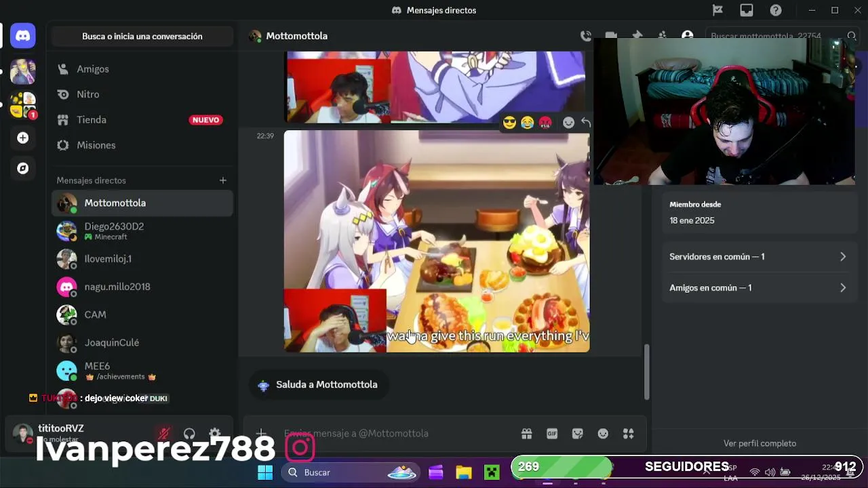Click Busca o inicia una conversación button

pos(142,37)
